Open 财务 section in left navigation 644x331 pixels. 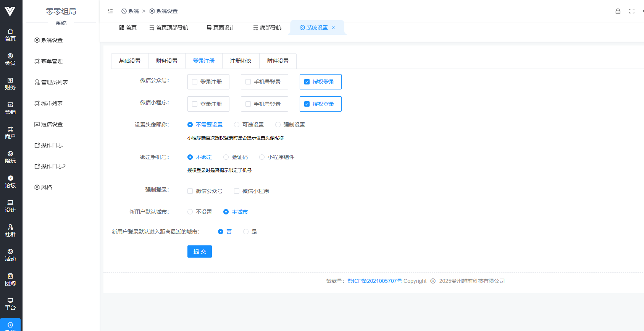point(10,84)
